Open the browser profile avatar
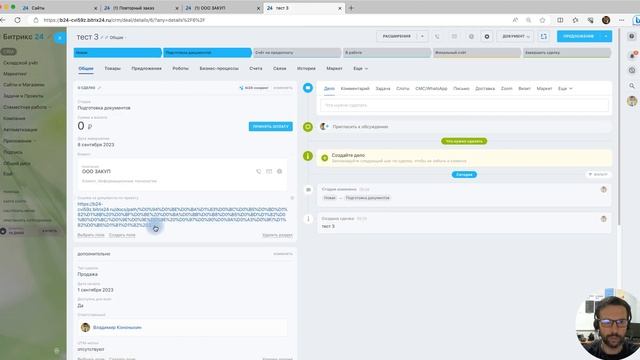Viewport: 640px width, 360px height. click(606, 20)
